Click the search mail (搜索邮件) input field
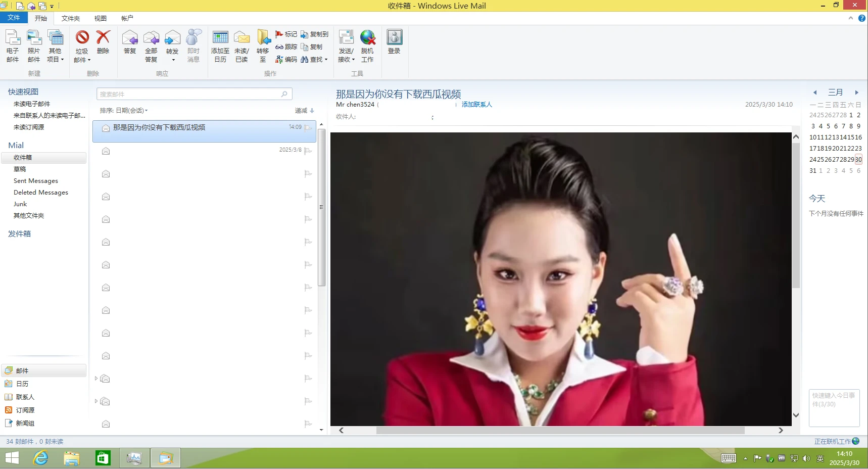 (189, 94)
